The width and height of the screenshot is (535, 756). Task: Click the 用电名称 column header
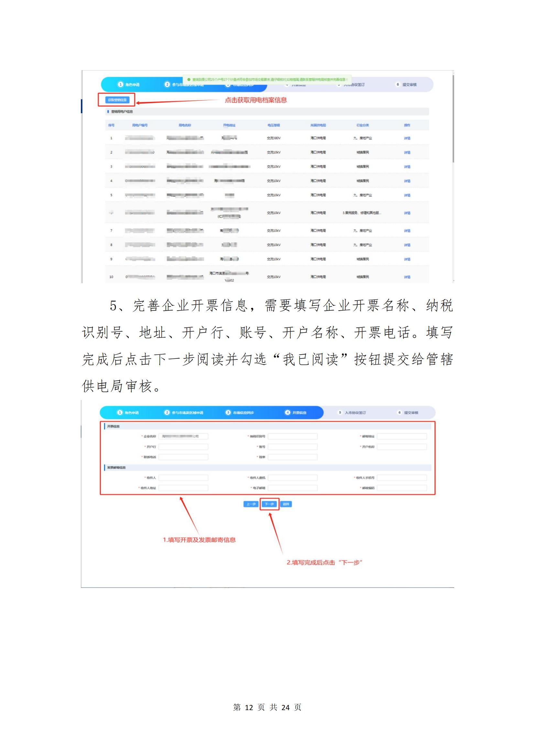tap(185, 125)
